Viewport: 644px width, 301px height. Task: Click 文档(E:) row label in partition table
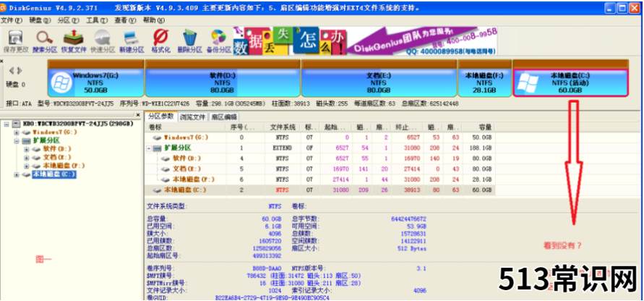tap(187, 169)
